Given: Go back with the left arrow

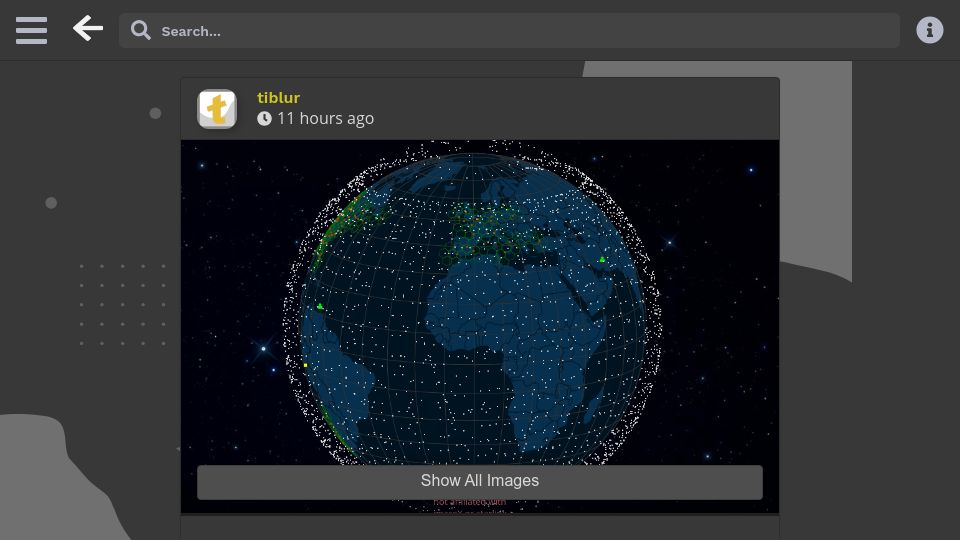Looking at the screenshot, I should [88, 29].
